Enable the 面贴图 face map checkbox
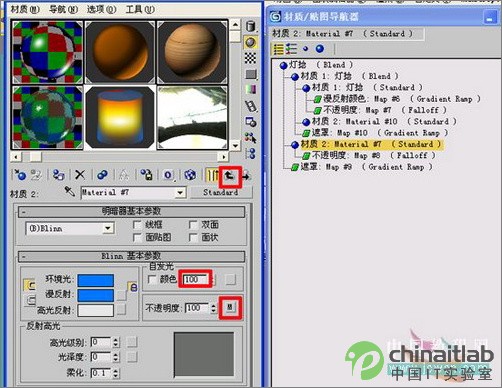 pyautogui.click(x=137, y=237)
